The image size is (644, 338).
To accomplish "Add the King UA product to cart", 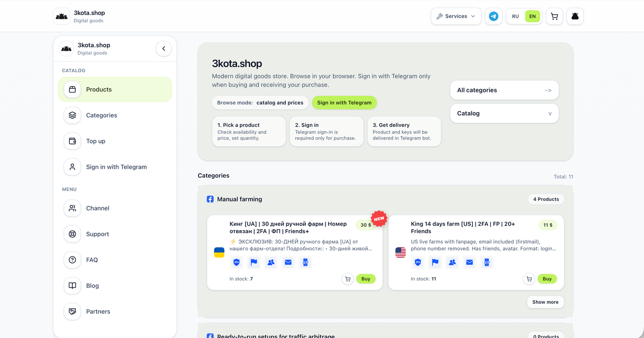I will [348, 279].
